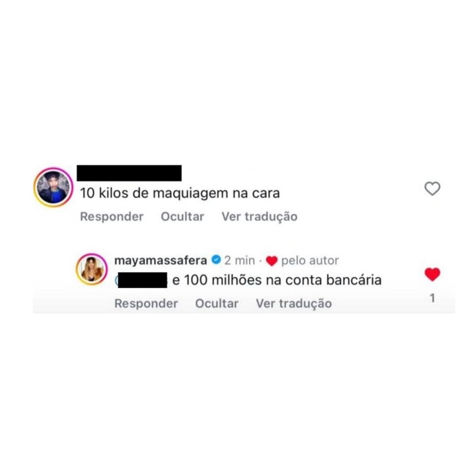Translate mayamassafera's reply via Ver tradução
The height and width of the screenshot is (476, 476).
point(294,304)
